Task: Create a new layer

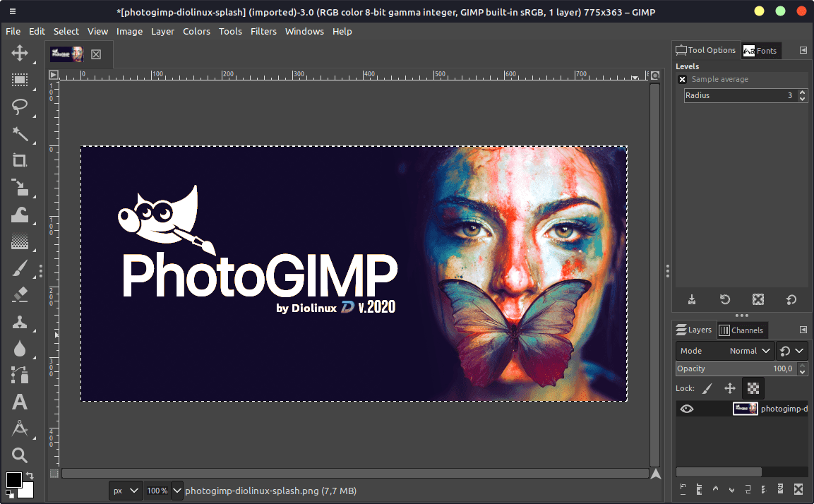Action: click(683, 489)
